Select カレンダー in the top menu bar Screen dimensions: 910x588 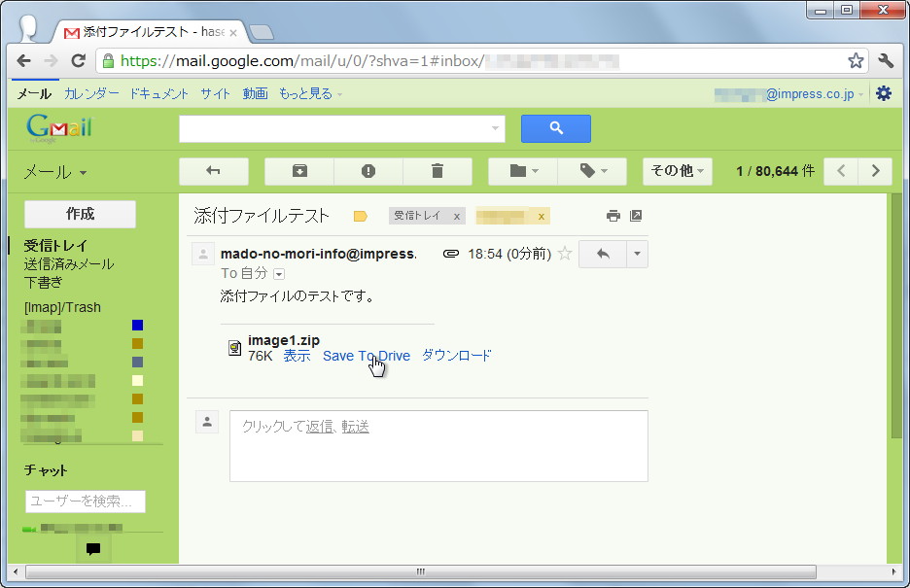[x=89, y=93]
